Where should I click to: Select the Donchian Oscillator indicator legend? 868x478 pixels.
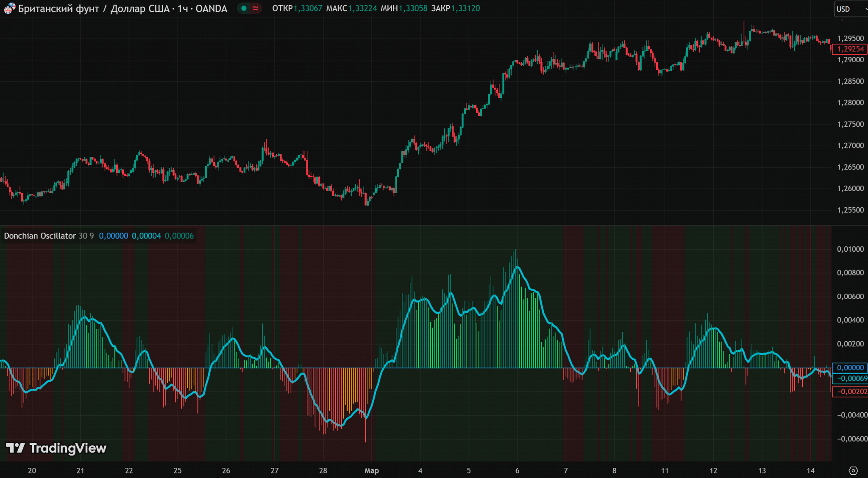click(40, 236)
